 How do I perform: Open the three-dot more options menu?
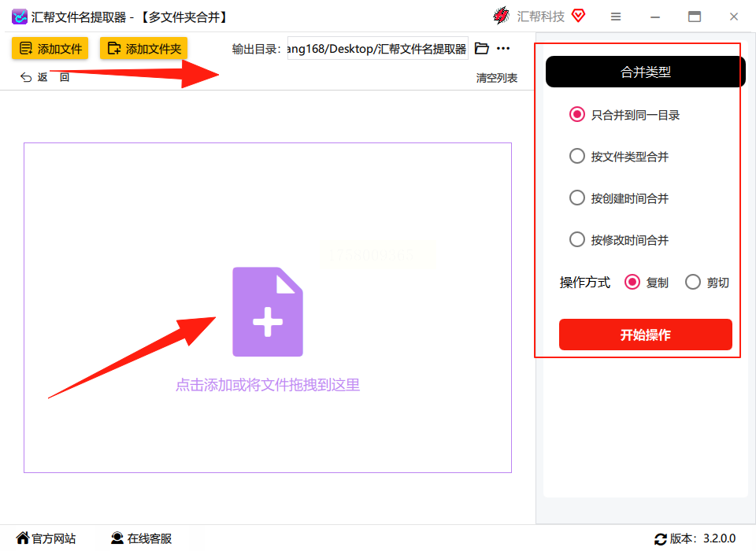click(x=503, y=48)
